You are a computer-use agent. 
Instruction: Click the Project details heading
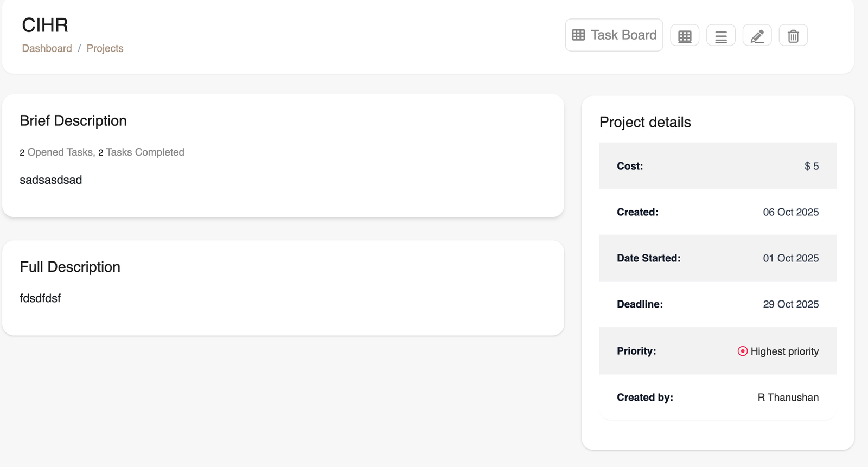(x=645, y=122)
